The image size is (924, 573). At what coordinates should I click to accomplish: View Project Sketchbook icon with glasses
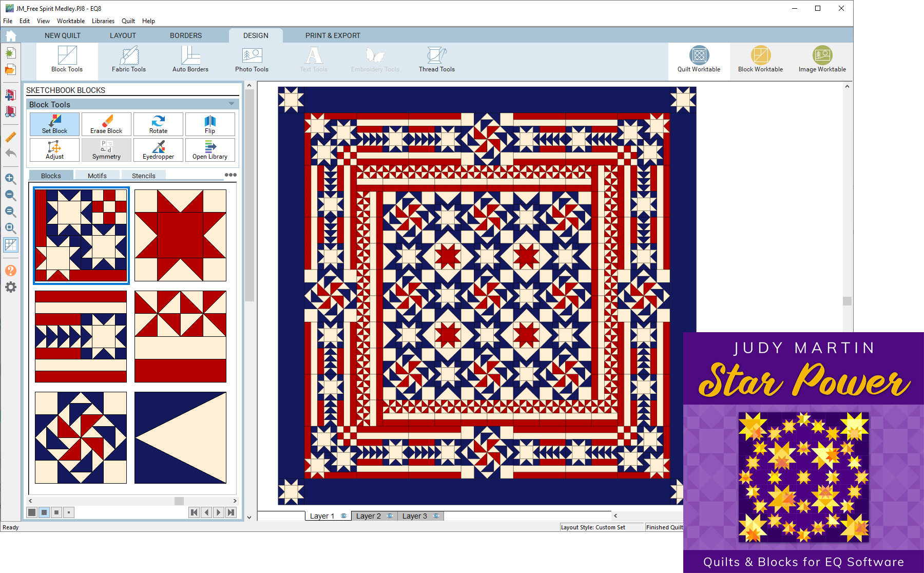pos(10,111)
